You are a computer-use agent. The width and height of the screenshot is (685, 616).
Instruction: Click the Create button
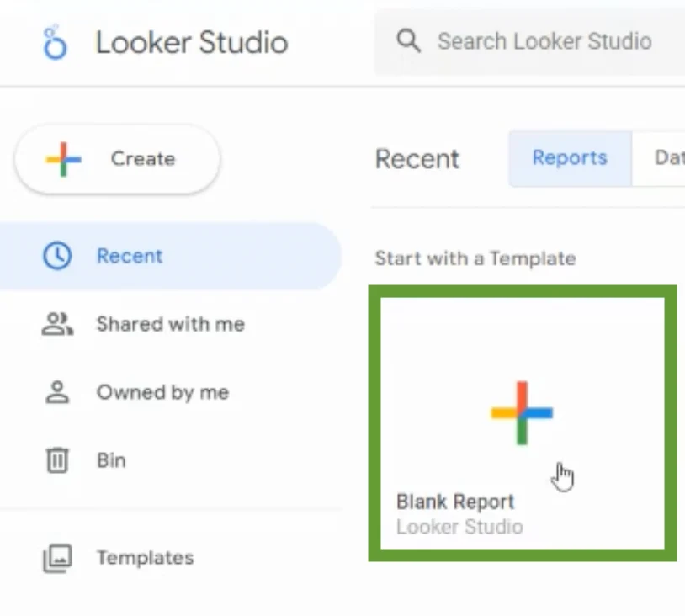click(x=117, y=159)
